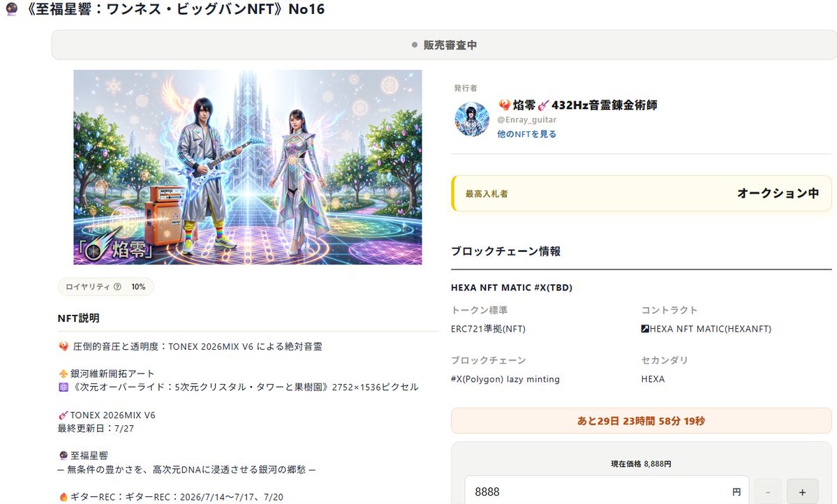Click the コントラクト label
The image size is (837, 504).
[x=669, y=310]
